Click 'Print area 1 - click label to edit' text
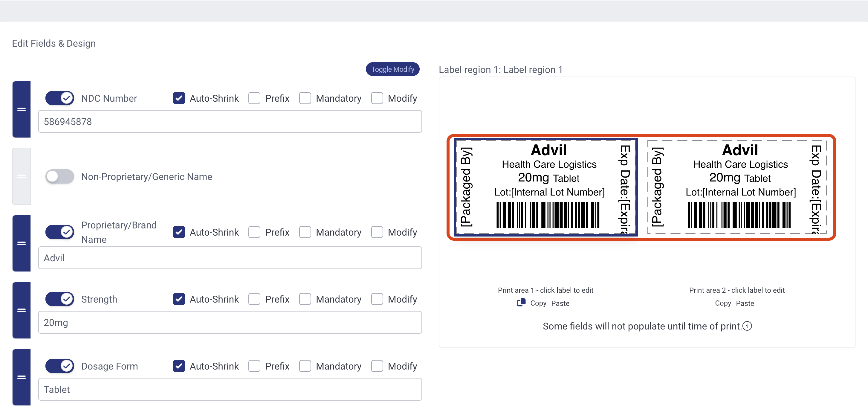868x412 pixels. [545, 290]
